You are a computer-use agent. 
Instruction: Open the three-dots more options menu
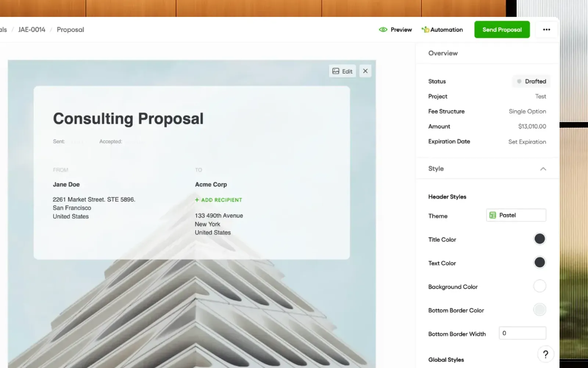point(546,29)
